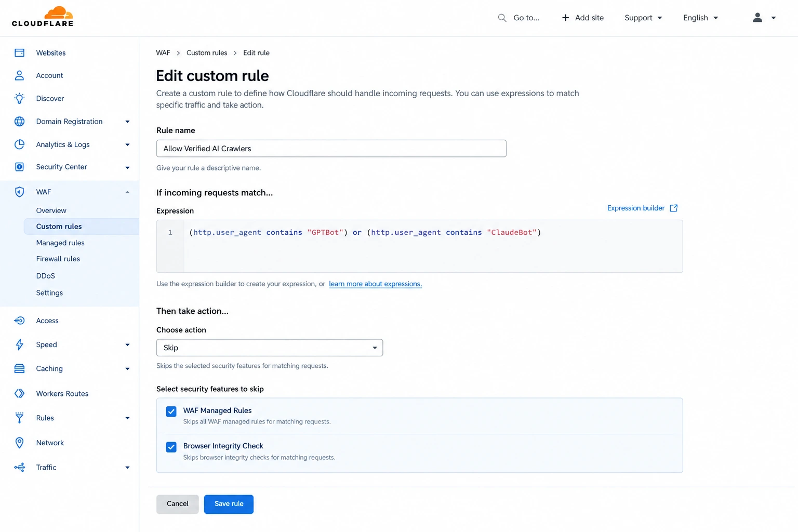Click the Speed lightning bolt icon

click(19, 344)
